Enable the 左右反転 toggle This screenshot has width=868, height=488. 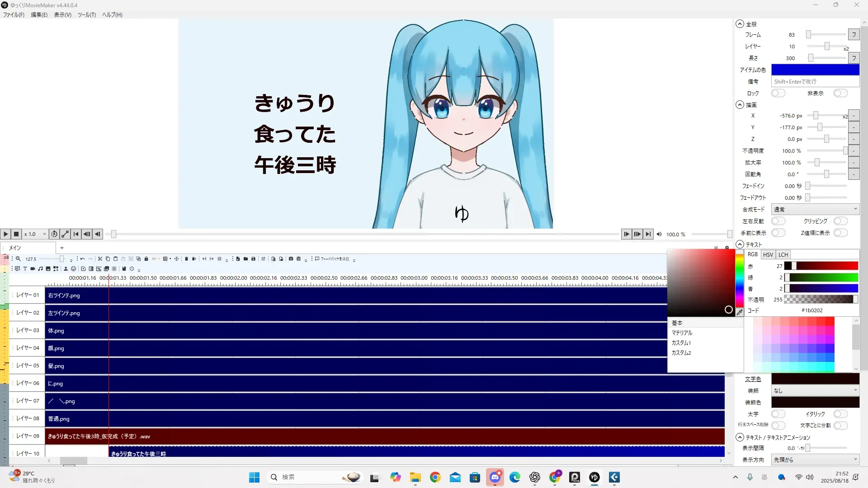(x=778, y=221)
